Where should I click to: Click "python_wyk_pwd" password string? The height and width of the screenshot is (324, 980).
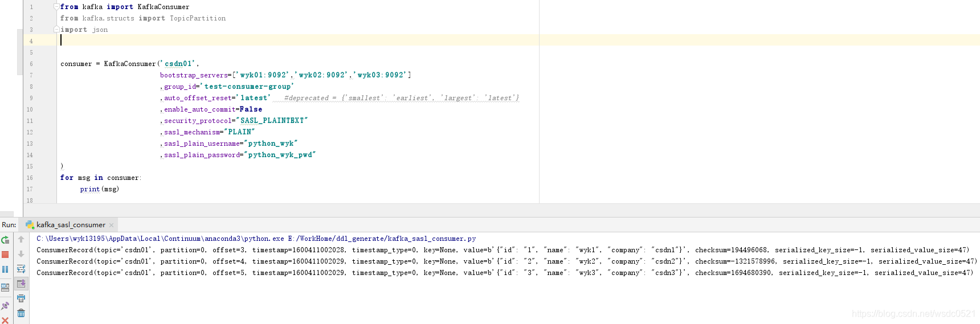(280, 155)
